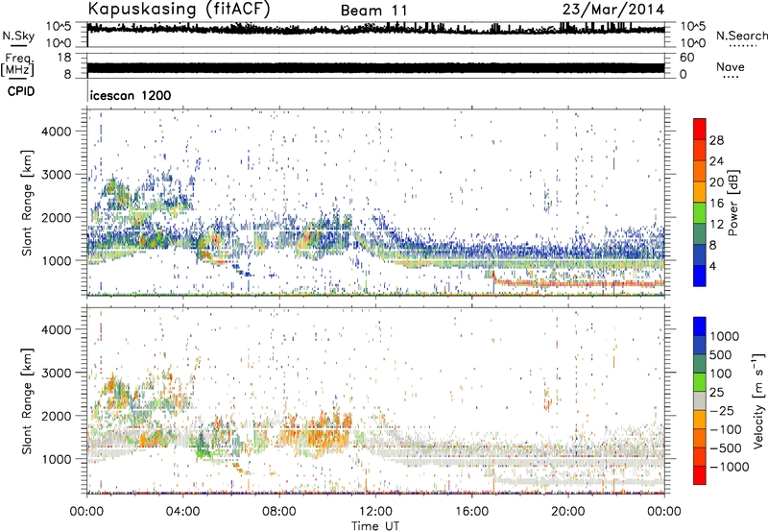
Task: Click the "25" positive velocity colorbar label
Action: click(716, 393)
